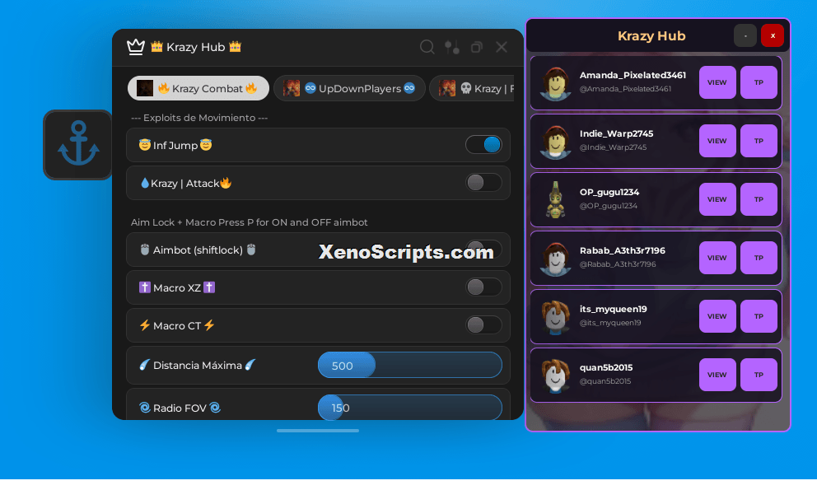Screen dimensions: 817x504
Task: Click the comet icon left of Distancia Máxima
Action: click(x=145, y=365)
